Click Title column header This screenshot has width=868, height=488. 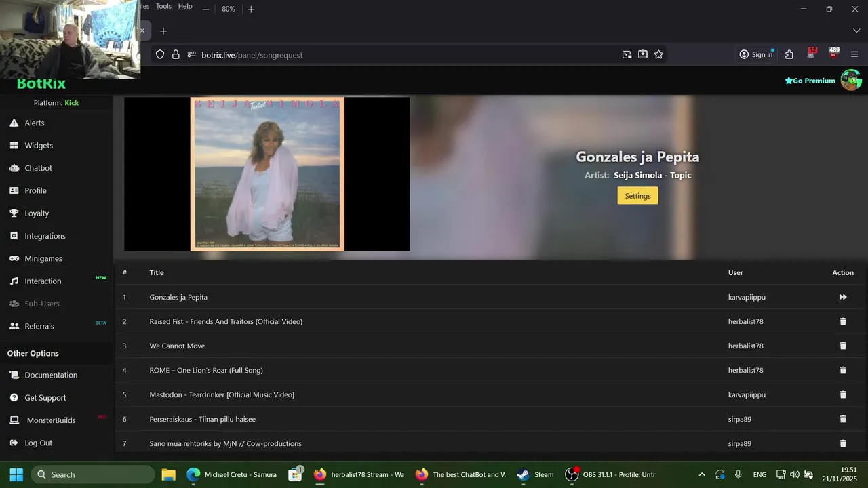point(157,272)
